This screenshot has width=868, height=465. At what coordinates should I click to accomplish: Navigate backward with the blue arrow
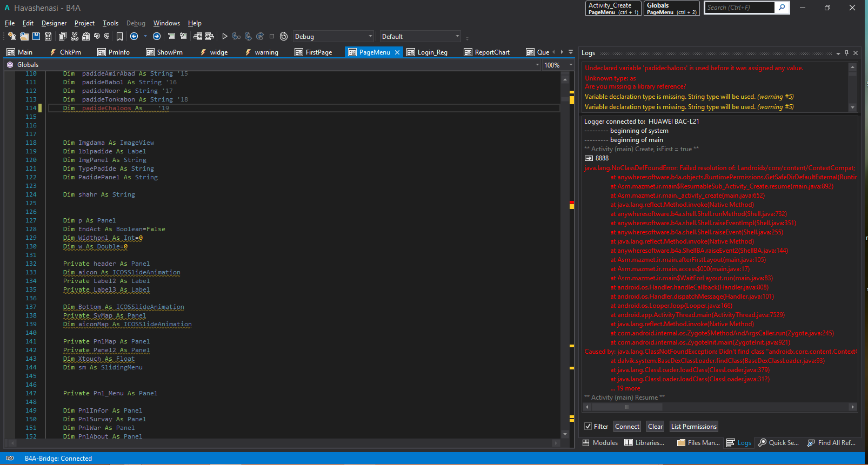click(134, 36)
